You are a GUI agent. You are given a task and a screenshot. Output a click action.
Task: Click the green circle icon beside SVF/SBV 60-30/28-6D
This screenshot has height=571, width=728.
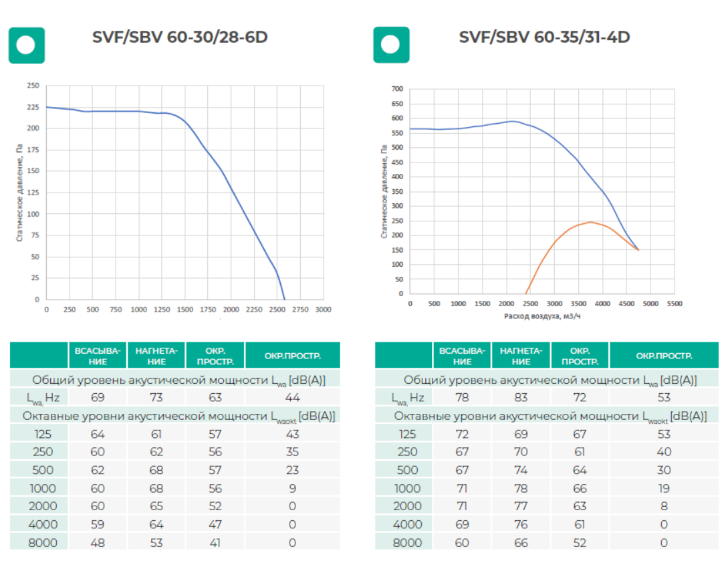[27, 45]
